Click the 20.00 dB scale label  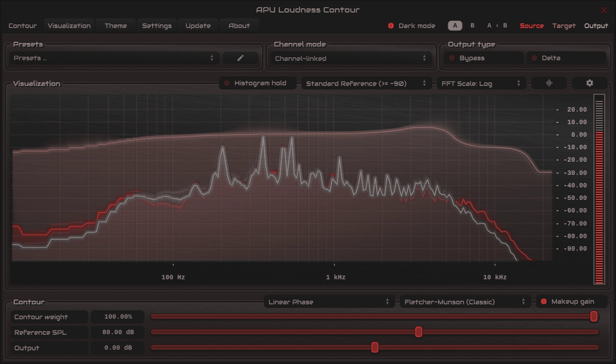tap(577, 110)
